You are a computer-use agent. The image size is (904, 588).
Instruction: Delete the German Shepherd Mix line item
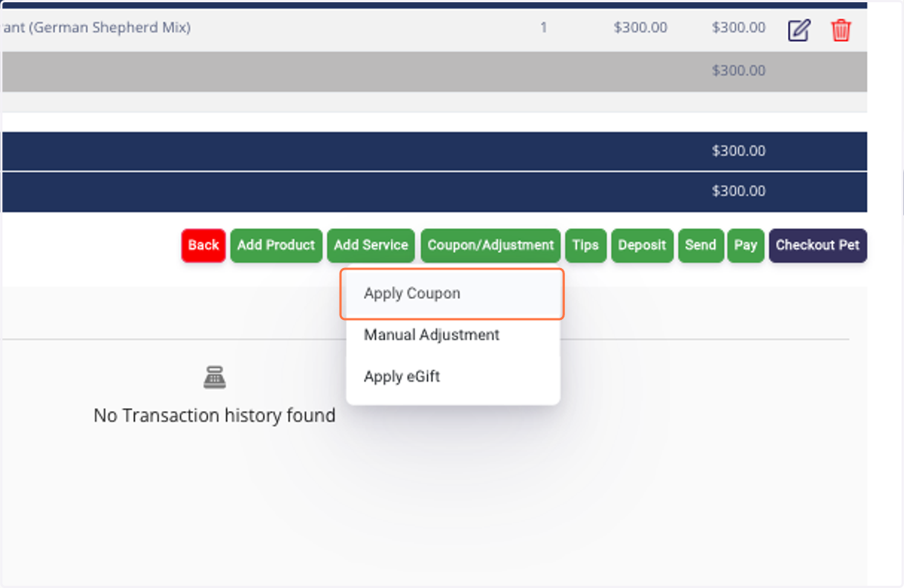tap(841, 30)
